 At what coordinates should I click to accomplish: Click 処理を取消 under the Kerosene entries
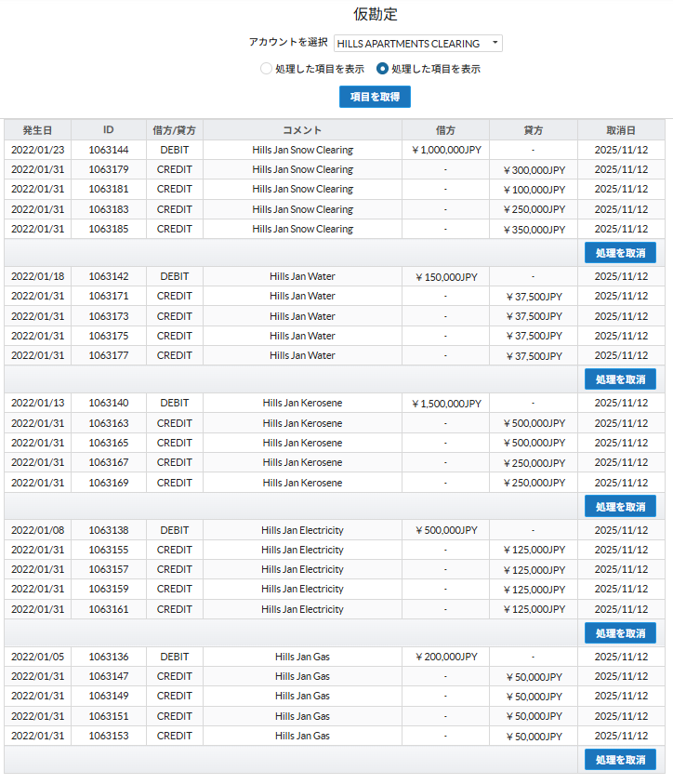[620, 507]
